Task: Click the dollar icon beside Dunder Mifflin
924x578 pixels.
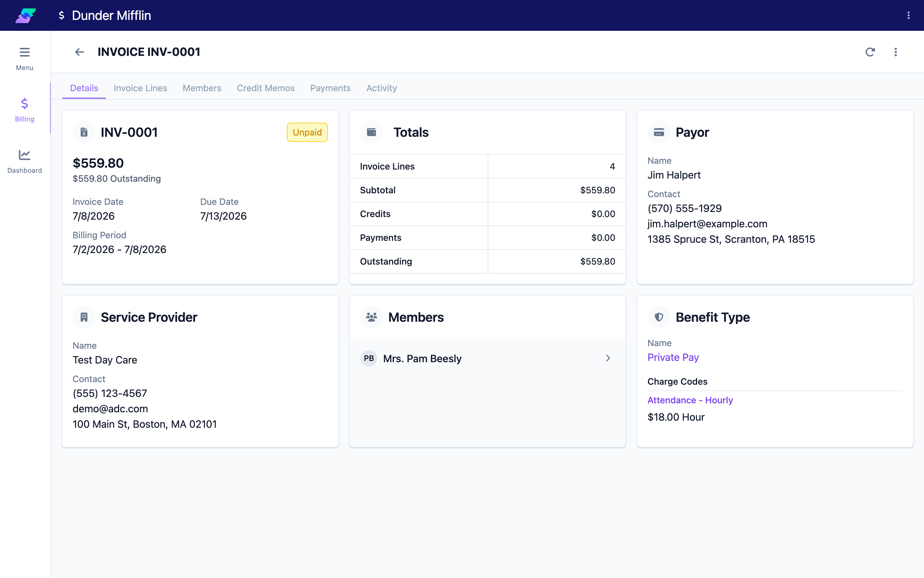Action: click(62, 15)
